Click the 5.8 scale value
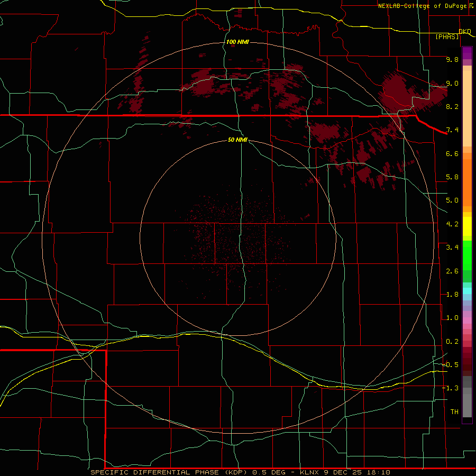Image resolution: width=476 pixels, height=476 pixels. (452, 177)
